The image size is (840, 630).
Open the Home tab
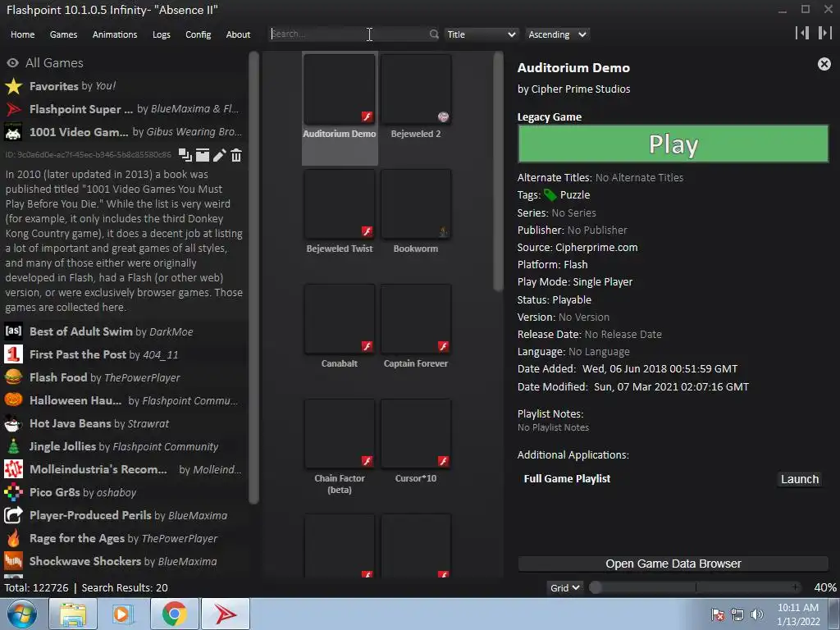(x=22, y=34)
